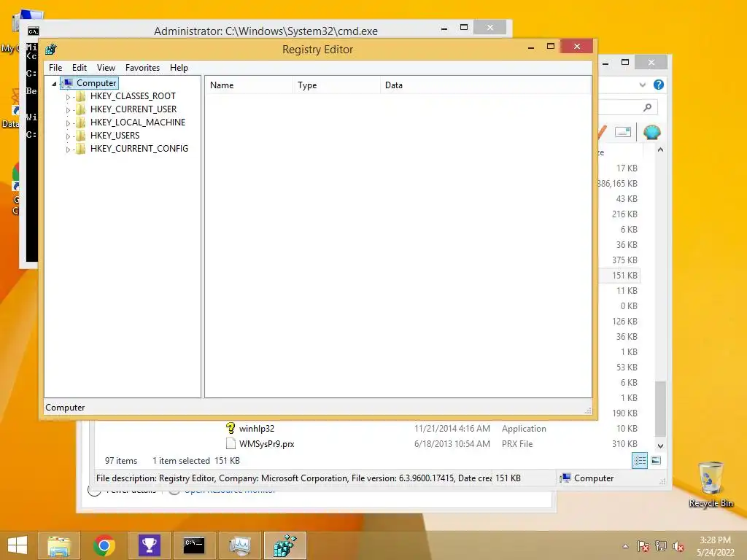Select the winhlp32 file in Explorer
This screenshot has width=747, height=560.
click(x=257, y=429)
